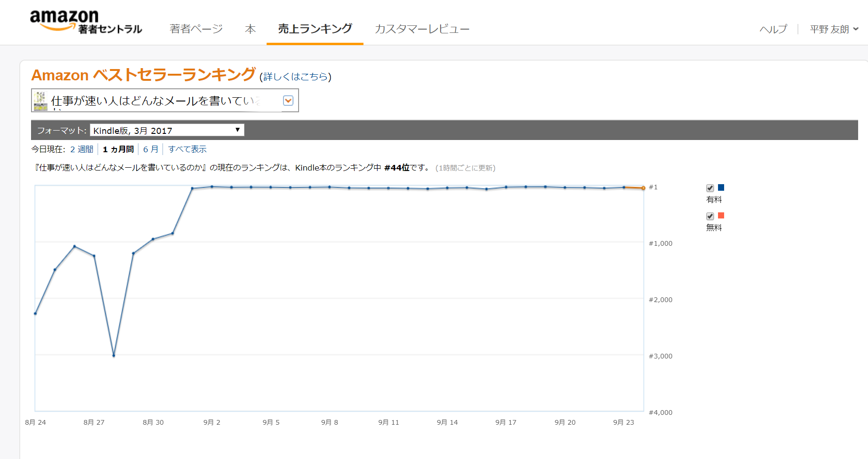
Task: Open the フォーマット Kindle版 dropdown
Action: click(x=167, y=130)
